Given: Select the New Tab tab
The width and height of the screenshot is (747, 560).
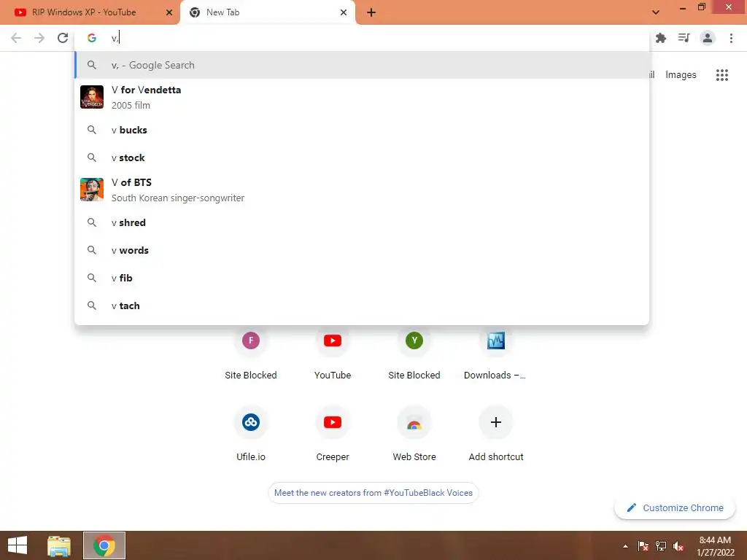Looking at the screenshot, I should point(268,13).
